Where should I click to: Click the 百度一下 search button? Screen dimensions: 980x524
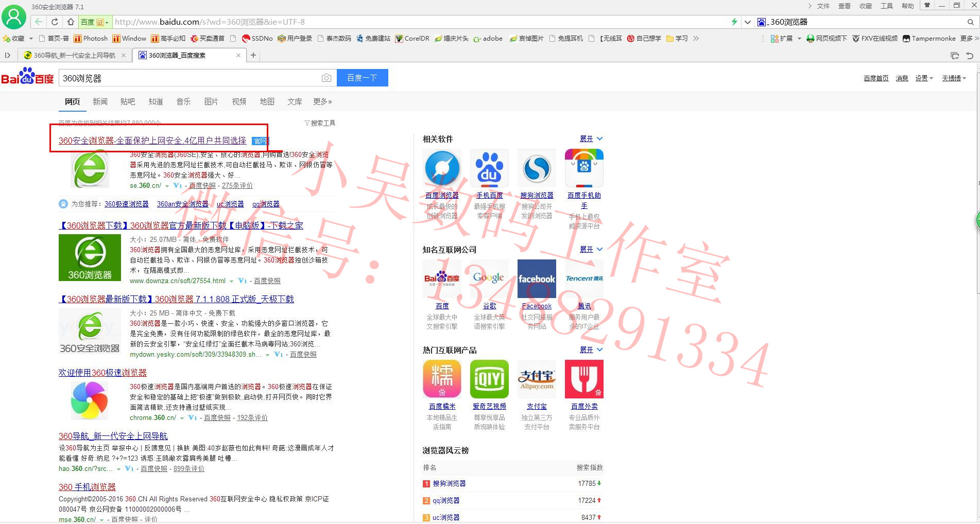coord(362,77)
